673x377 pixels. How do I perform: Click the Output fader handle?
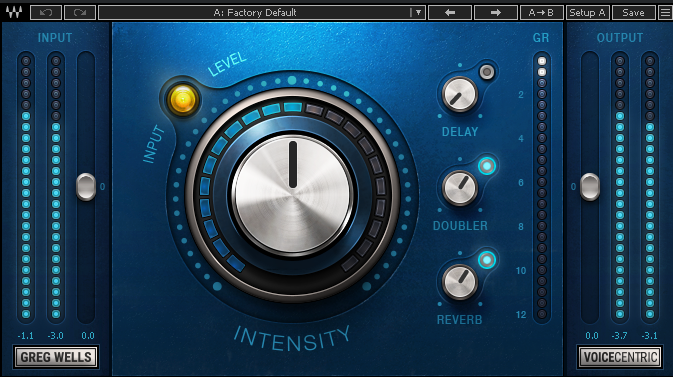click(x=590, y=187)
